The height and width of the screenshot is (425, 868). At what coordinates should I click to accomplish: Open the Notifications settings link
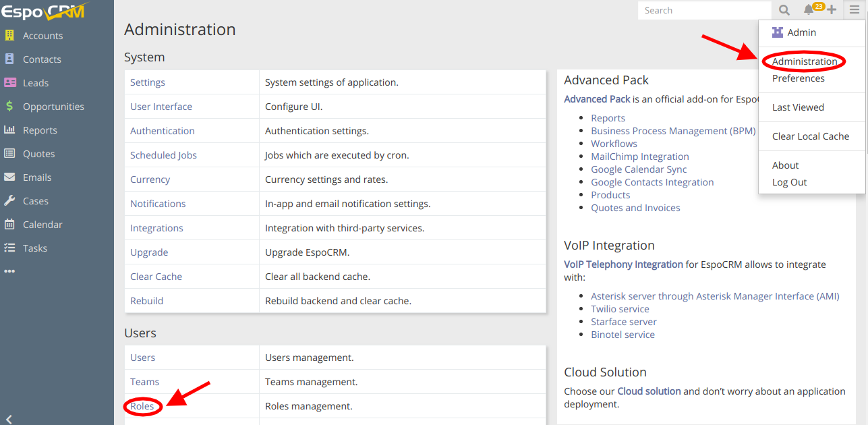pyautogui.click(x=158, y=204)
